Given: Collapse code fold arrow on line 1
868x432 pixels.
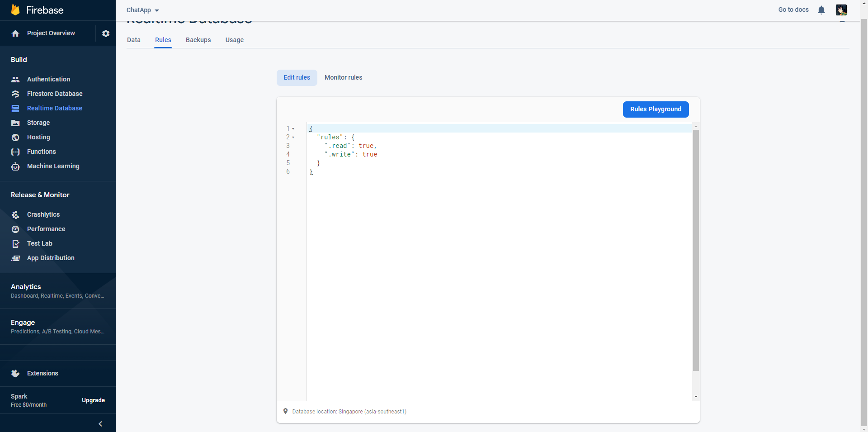Looking at the screenshot, I should (293, 129).
